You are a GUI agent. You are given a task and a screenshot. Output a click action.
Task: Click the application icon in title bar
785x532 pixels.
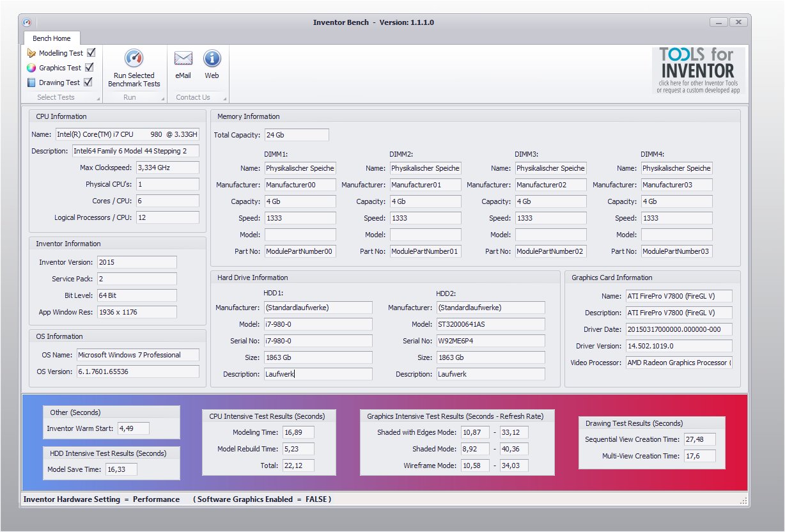26,22
